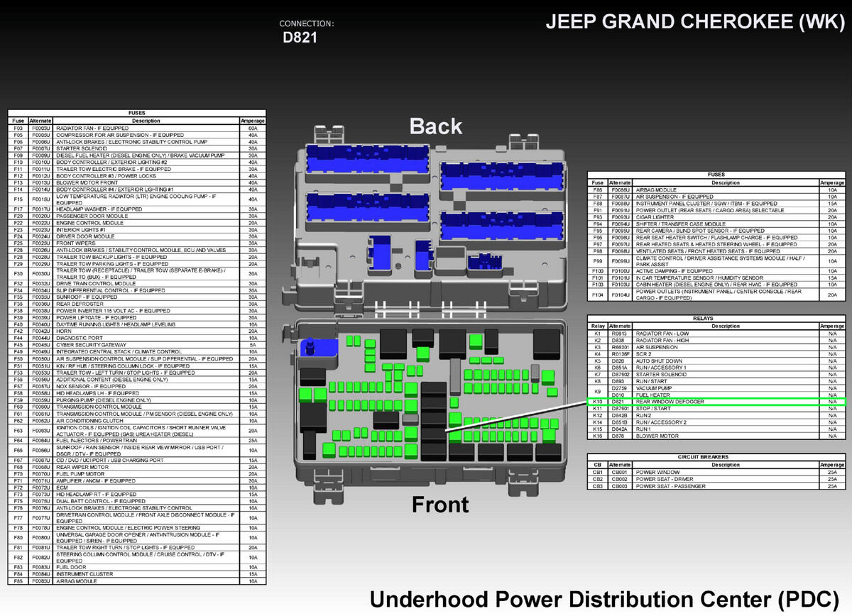Select the 'HORN' fuse description
Image resolution: width=852 pixels, height=616 pixels.
(x=63, y=331)
